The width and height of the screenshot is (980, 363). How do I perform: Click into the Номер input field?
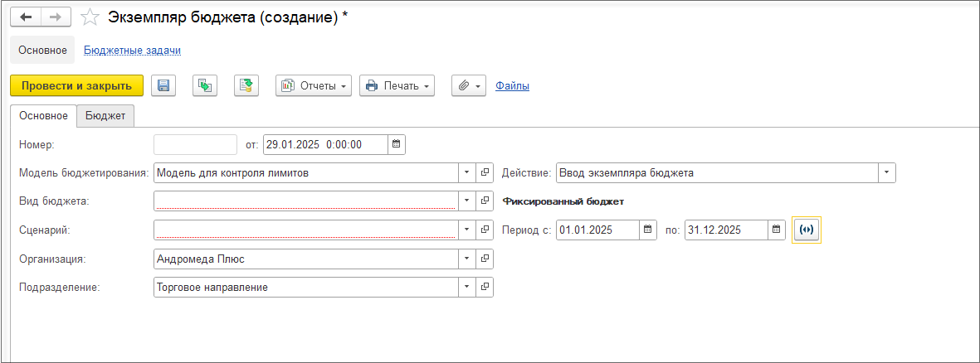pos(195,144)
